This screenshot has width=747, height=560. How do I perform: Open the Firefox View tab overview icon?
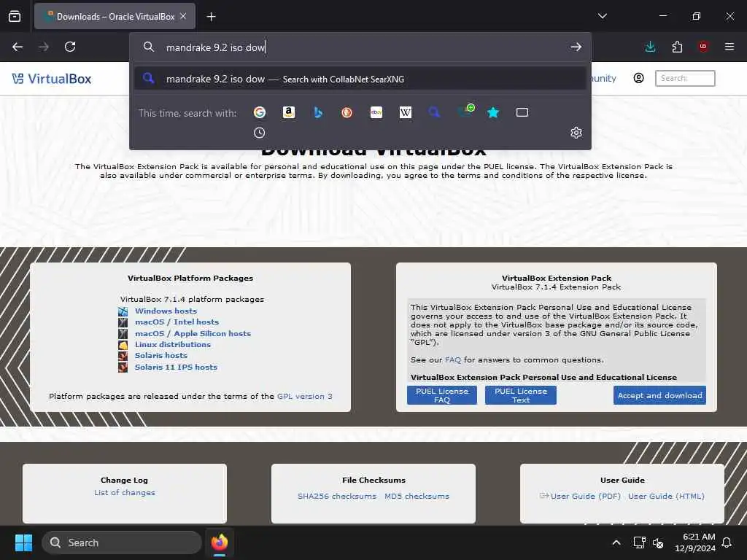pyautogui.click(x=15, y=16)
